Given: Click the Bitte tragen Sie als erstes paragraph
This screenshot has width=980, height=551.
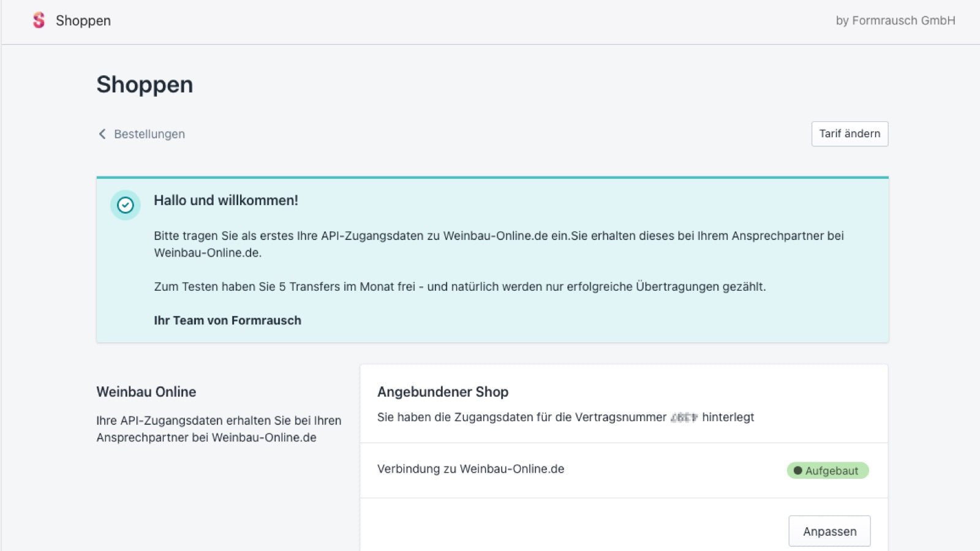Looking at the screenshot, I should (x=499, y=244).
